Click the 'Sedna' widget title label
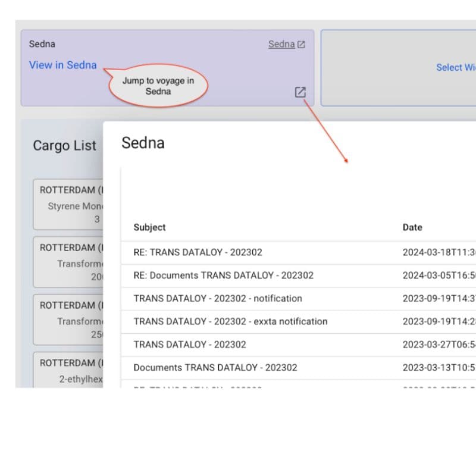Screen dimensions: 476x476 [42, 44]
